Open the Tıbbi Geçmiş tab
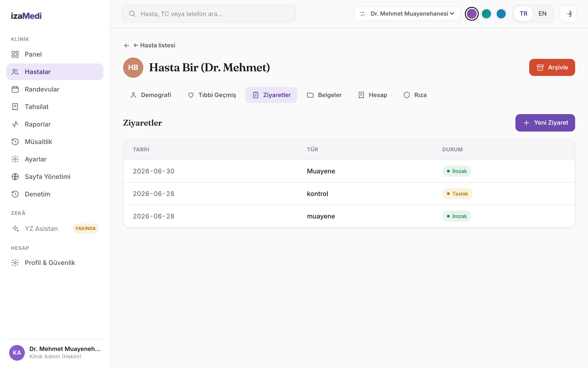This screenshot has width=588, height=368. tap(212, 95)
